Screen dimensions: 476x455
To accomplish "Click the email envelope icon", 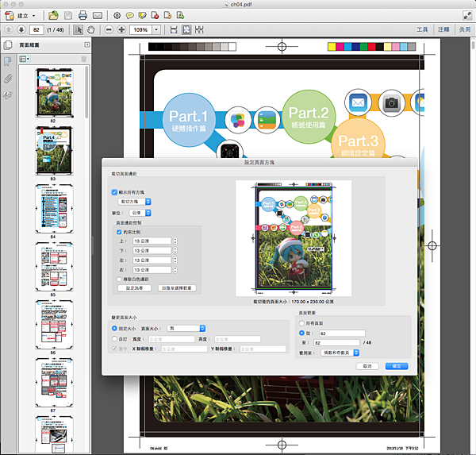I will click(97, 15).
